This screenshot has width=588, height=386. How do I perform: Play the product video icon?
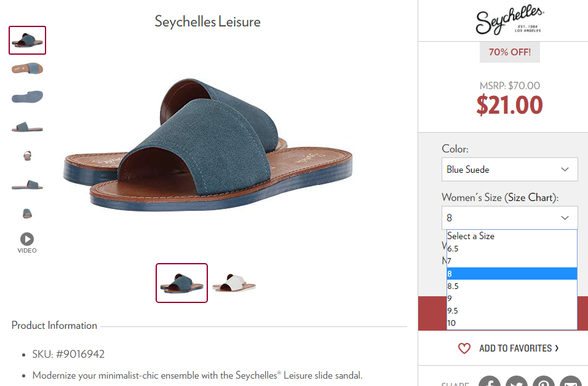(x=27, y=239)
